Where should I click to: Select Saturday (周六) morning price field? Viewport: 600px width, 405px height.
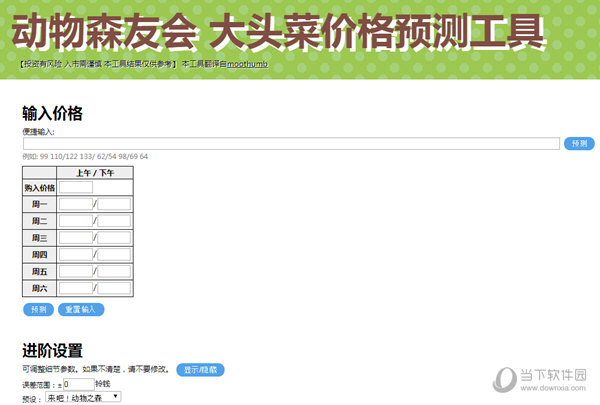(76, 288)
